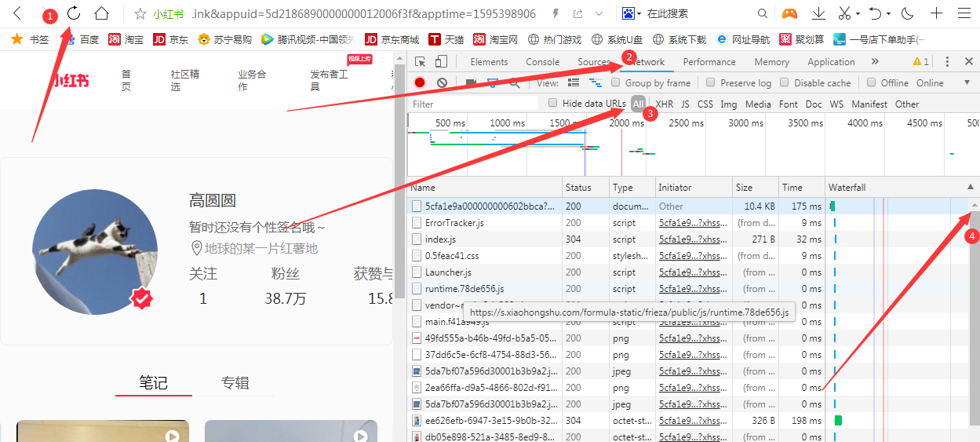Expand the address bar history dropdown chevron
980x442 pixels.
(600, 13)
